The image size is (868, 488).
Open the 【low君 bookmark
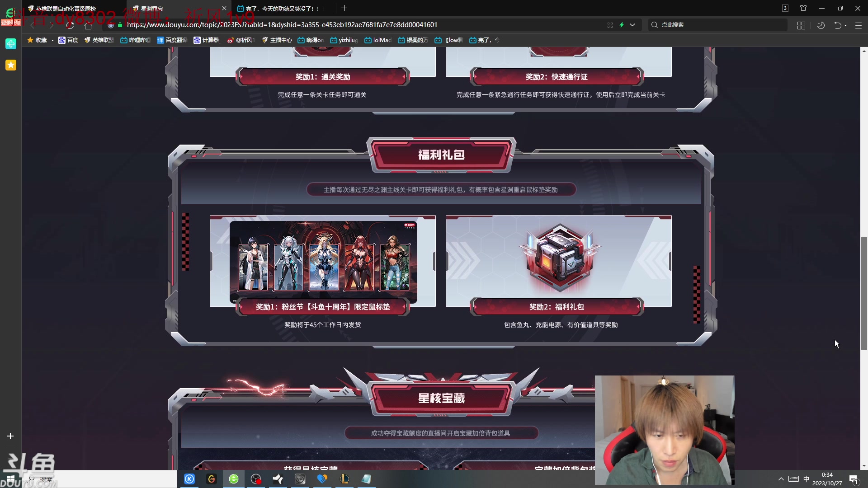448,40
